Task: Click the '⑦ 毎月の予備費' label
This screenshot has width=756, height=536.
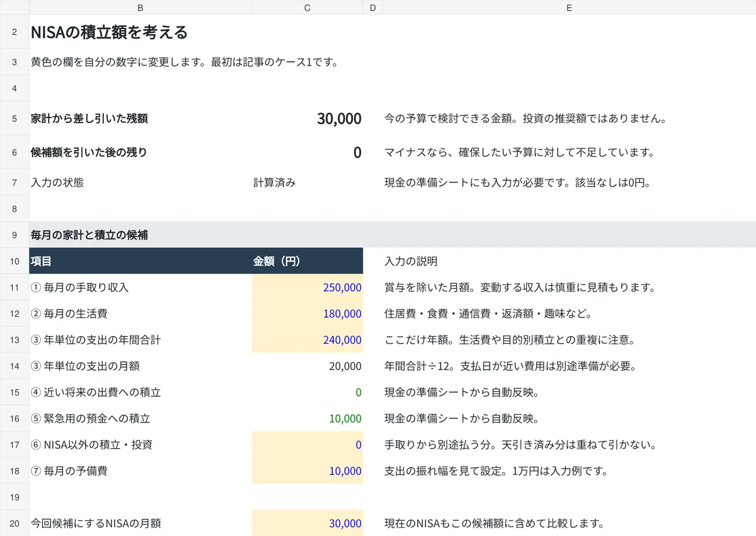Action: [69, 471]
